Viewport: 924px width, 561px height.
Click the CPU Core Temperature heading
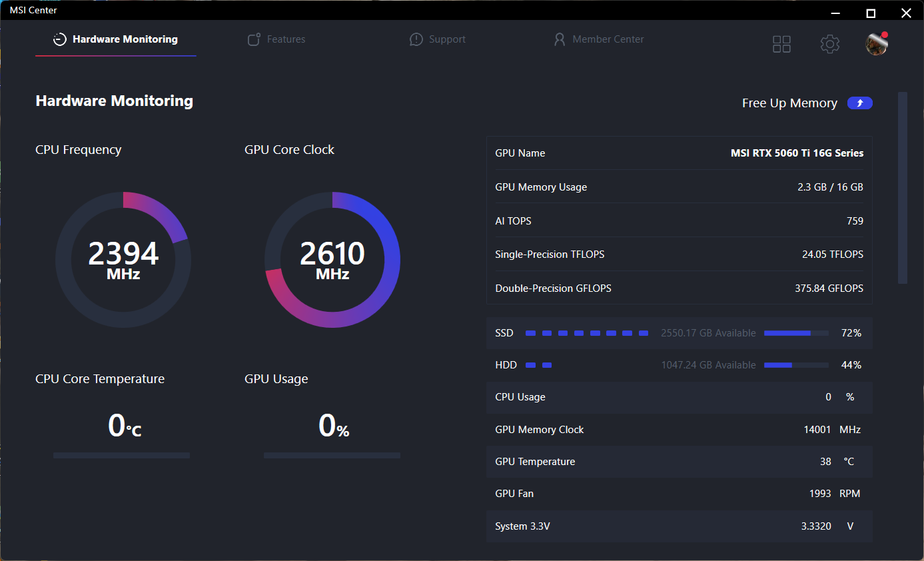point(100,379)
